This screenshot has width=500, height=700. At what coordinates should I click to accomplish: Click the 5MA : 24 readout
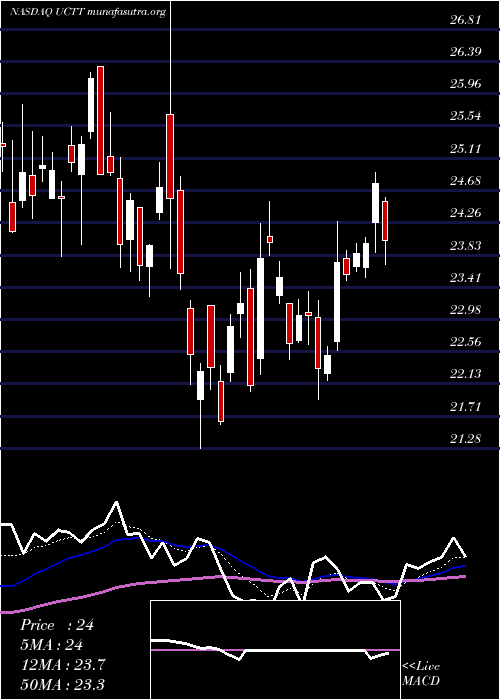coord(52,645)
